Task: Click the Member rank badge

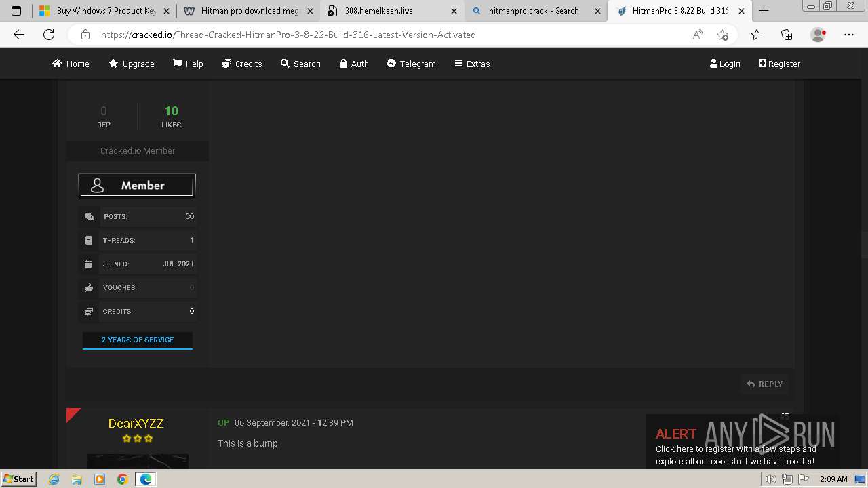Action: click(x=137, y=185)
